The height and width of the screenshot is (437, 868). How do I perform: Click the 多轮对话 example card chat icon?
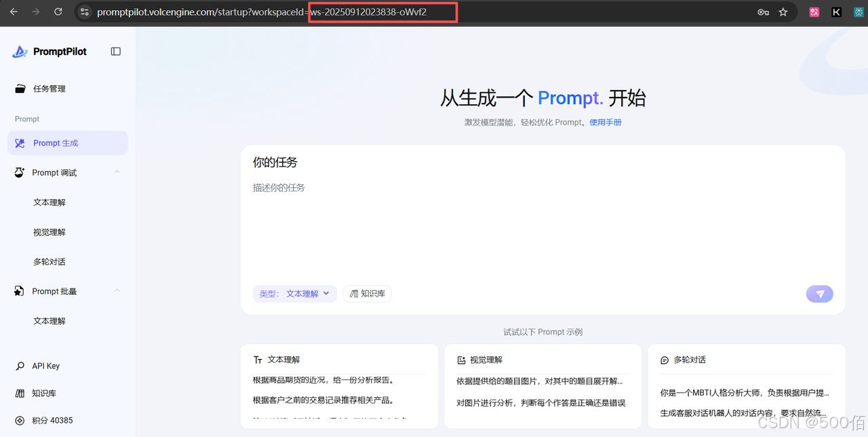665,360
